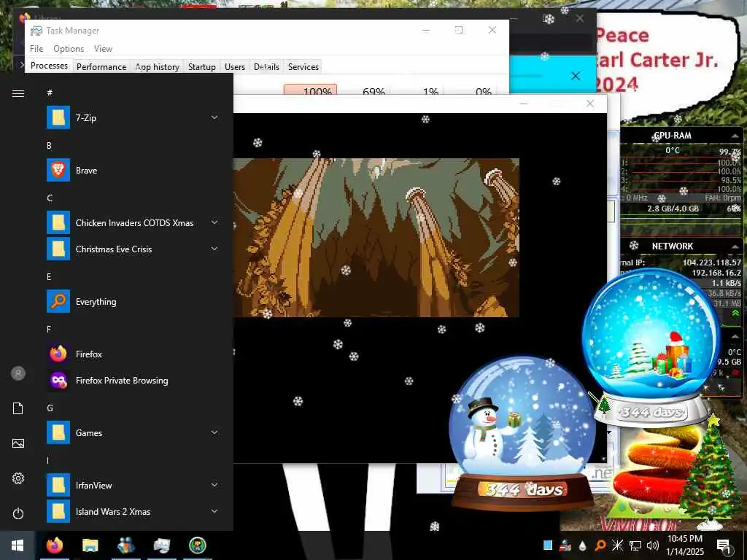Screen dimensions: 747x560
Task: Click the 192.168.16.2 IP address value
Action: [716, 273]
